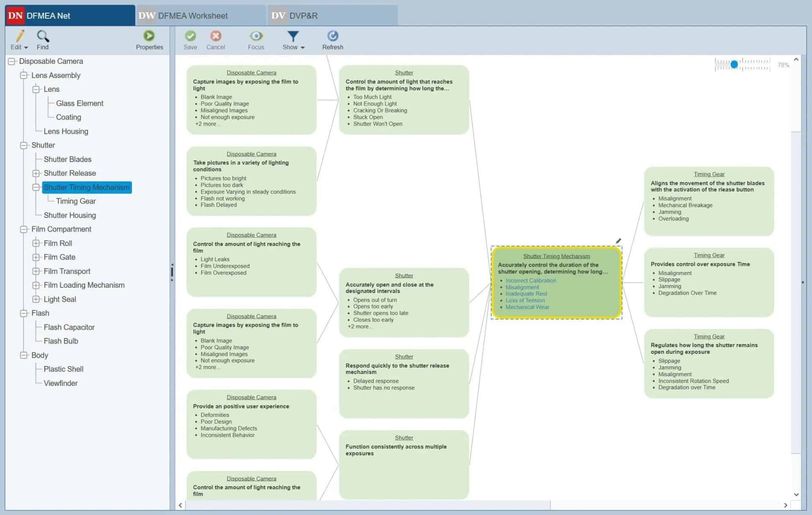Viewport: 812px width, 515px height.
Task: Expand the Light Seal node
Action: pos(36,299)
